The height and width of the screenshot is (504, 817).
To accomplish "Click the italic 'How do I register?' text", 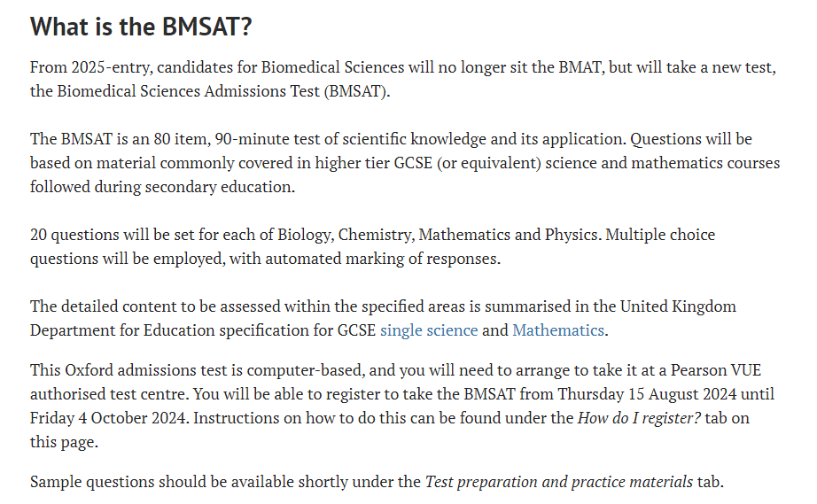I will pos(639,418).
